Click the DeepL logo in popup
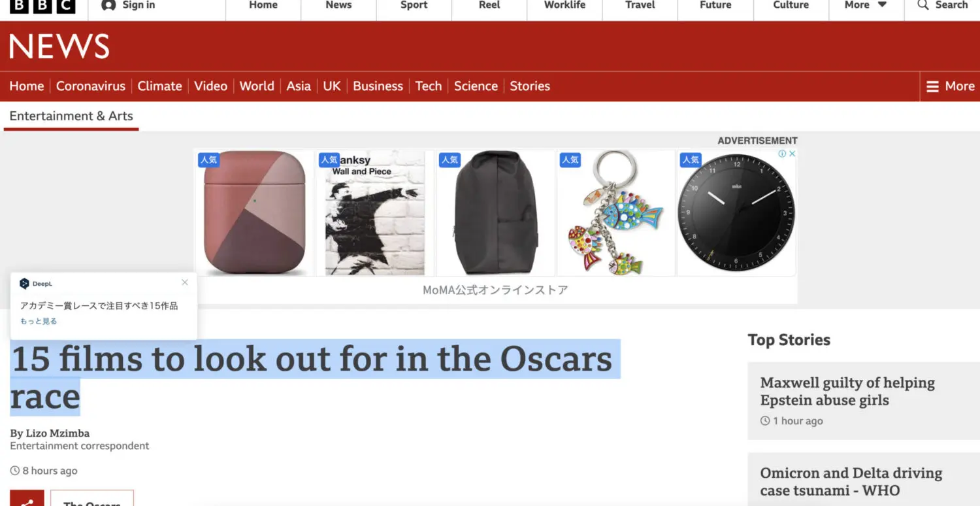The image size is (980, 506). point(25,284)
